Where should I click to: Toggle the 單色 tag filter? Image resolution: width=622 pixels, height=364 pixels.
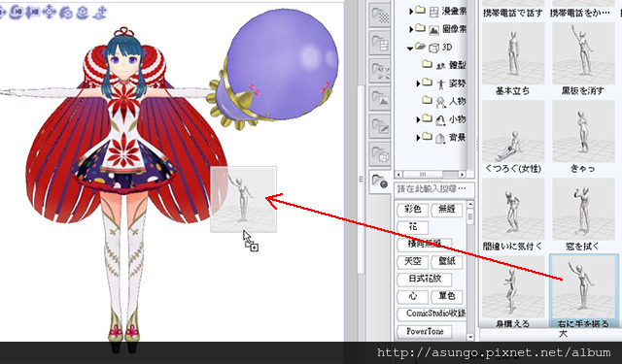point(447,296)
